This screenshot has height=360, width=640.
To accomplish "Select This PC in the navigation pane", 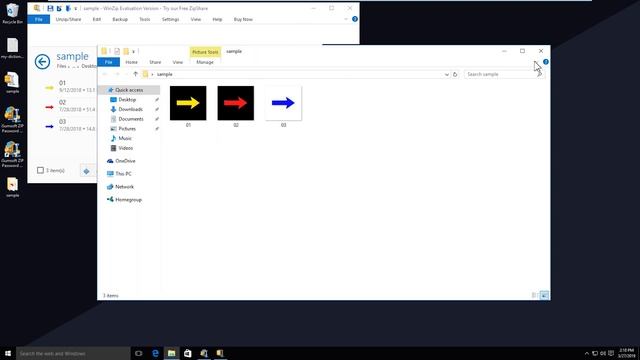I will click(x=123, y=174).
